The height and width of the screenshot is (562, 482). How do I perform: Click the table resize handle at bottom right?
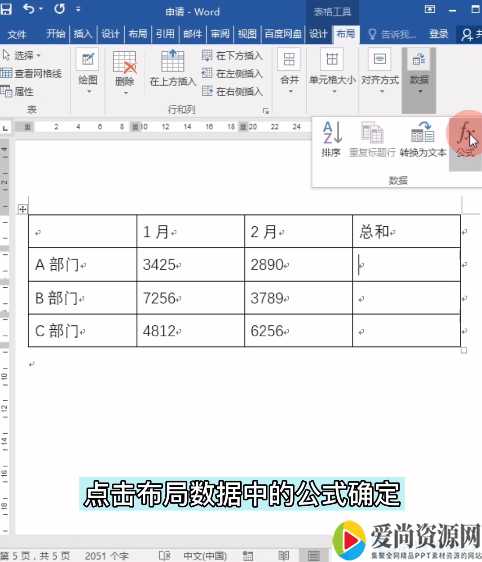click(464, 350)
